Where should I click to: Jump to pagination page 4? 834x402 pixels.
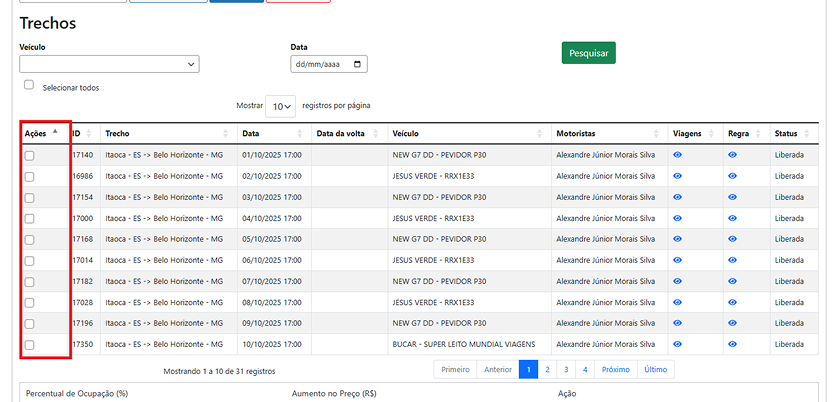point(585,370)
